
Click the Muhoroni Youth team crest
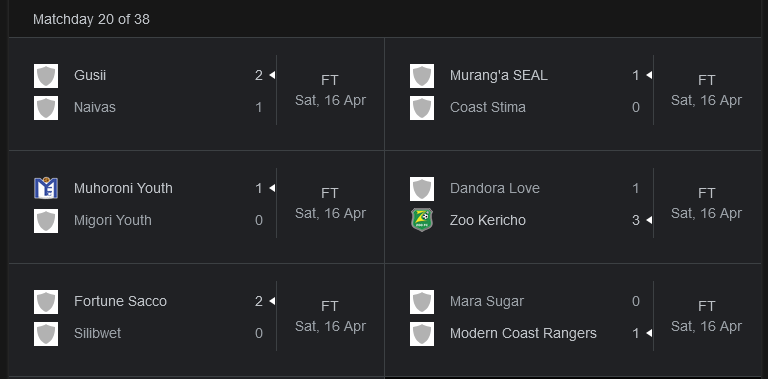pyautogui.click(x=46, y=189)
